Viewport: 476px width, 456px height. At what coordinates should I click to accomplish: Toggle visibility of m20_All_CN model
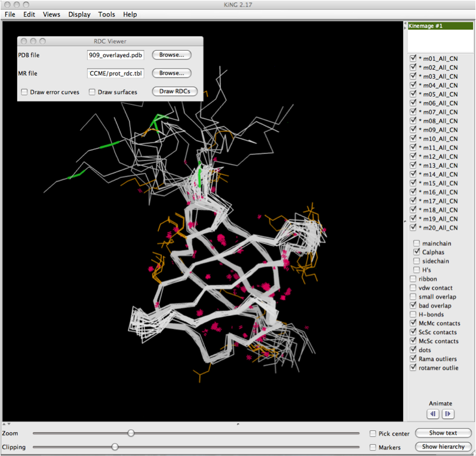[x=413, y=227]
